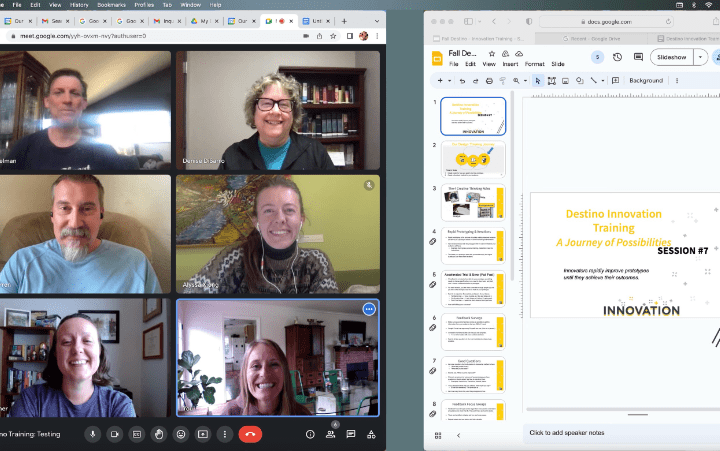Screen dimensions: 720x451
Task: Open the comments history icon in Slides
Action: click(638, 57)
